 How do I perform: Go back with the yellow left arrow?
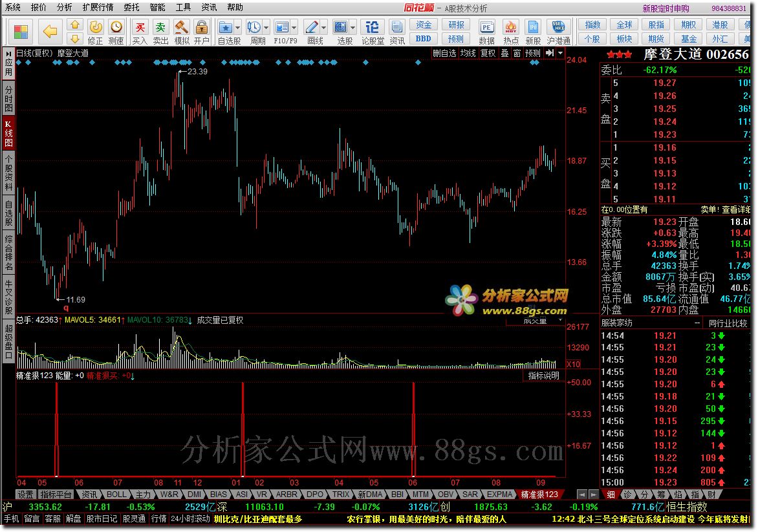(50, 32)
